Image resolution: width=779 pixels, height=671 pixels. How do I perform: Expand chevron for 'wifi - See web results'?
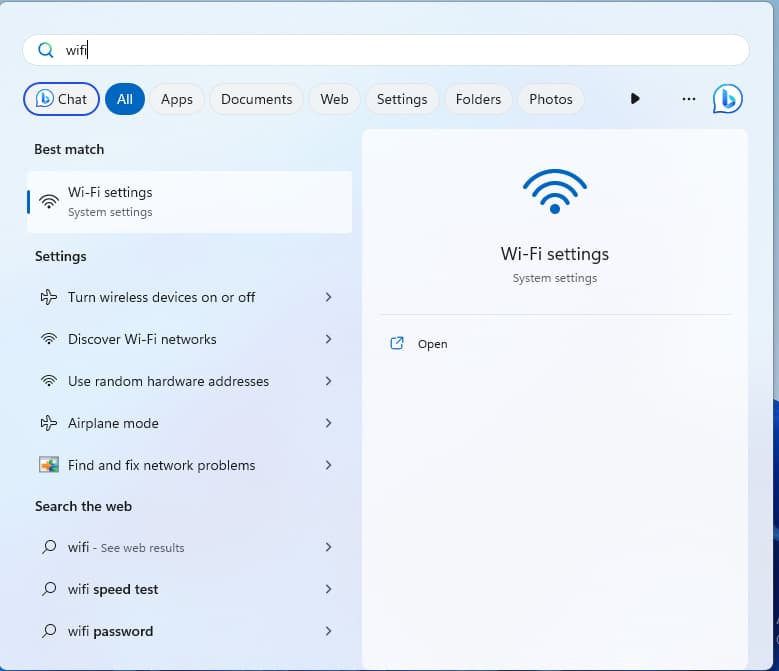(328, 547)
